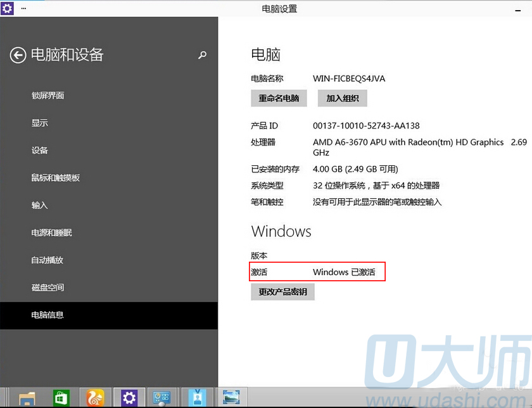Click the back arrow beside 电脑和设备
The image size is (532, 408).
coord(18,55)
